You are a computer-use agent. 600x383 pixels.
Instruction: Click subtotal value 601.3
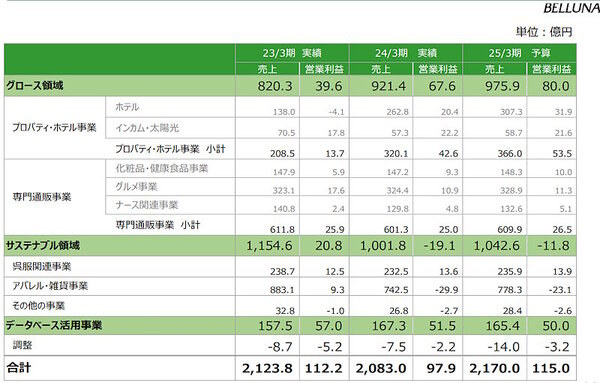click(x=396, y=230)
